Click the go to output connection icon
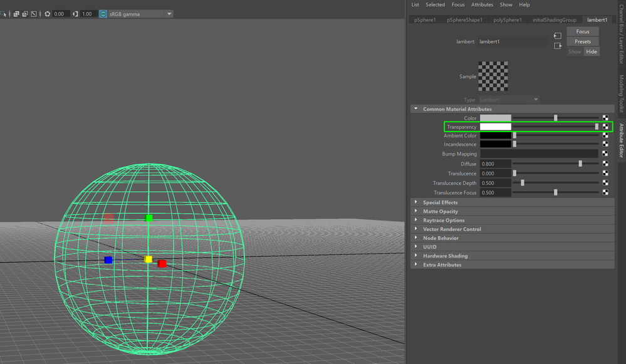This screenshot has width=626, height=364. tap(558, 46)
